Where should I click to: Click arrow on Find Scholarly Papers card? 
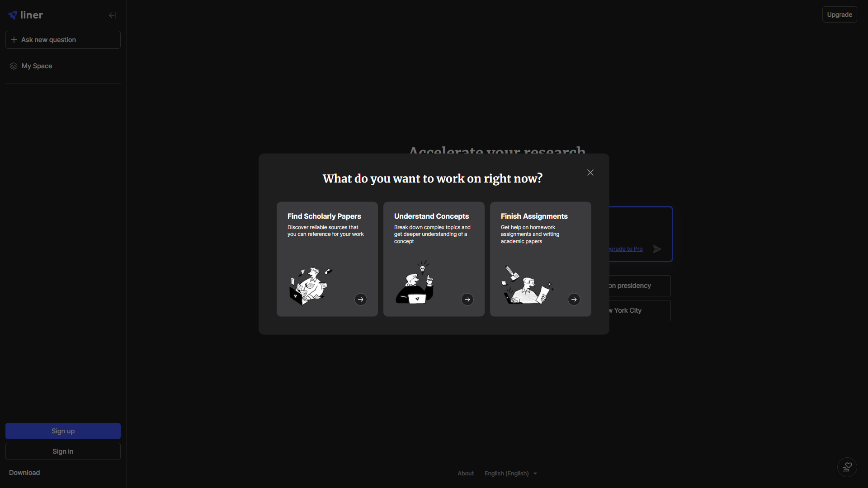pyautogui.click(x=360, y=299)
